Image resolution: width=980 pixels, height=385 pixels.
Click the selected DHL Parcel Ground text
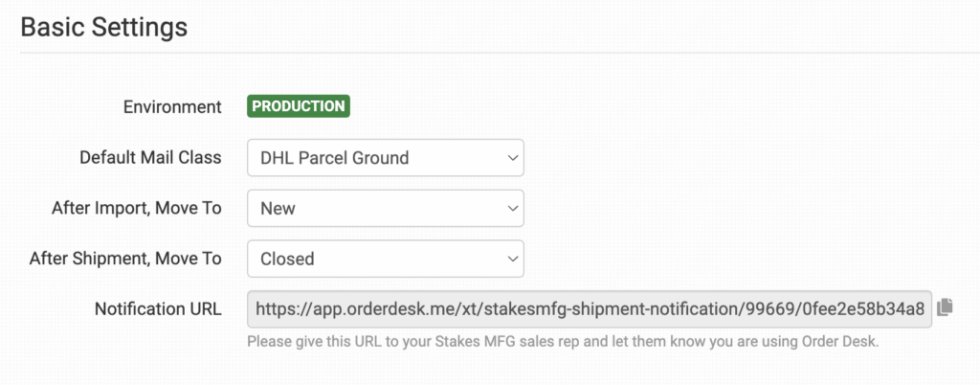click(335, 158)
